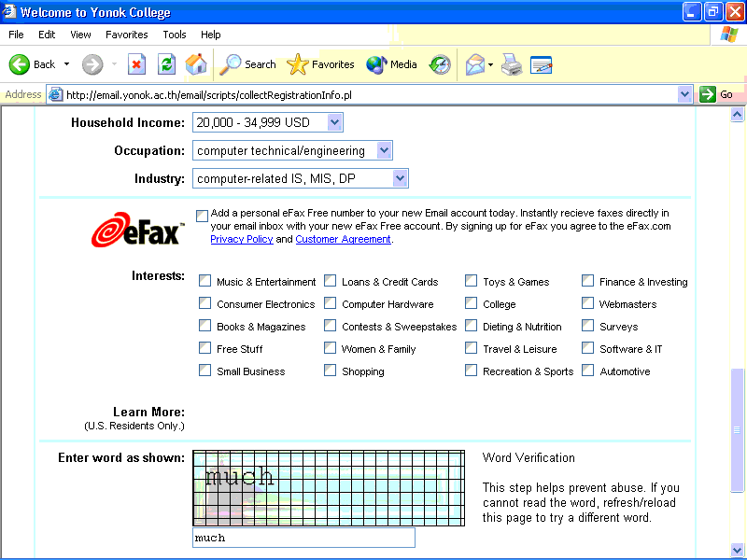The width and height of the screenshot is (747, 560).
Task: Open the Occupation dropdown list
Action: (384, 150)
